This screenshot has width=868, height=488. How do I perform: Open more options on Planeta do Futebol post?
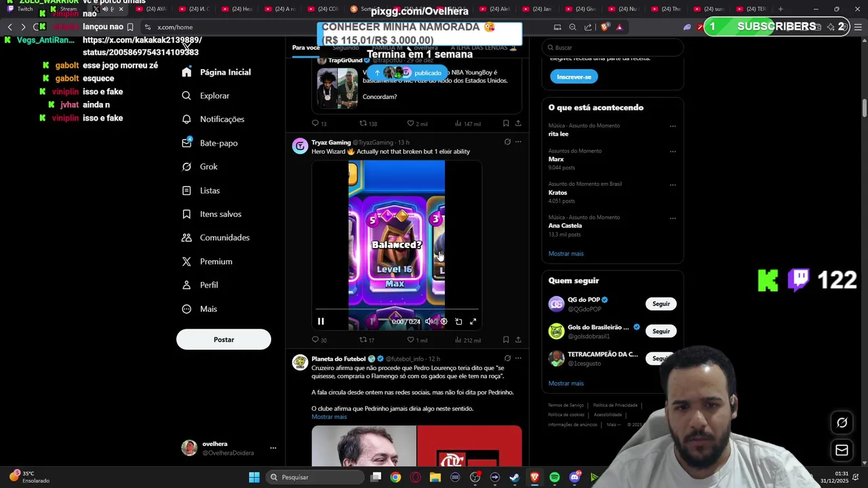[518, 359]
